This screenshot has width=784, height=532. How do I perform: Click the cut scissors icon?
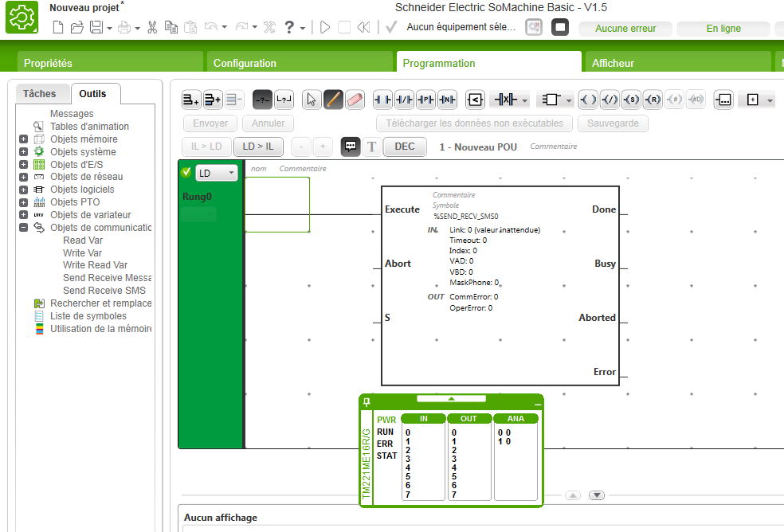point(152,27)
